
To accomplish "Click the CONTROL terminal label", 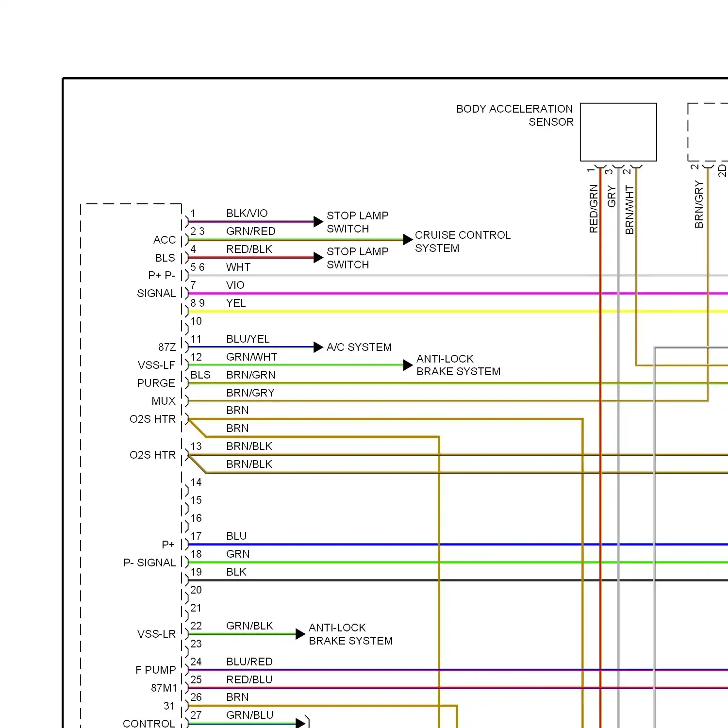I will pos(149,723).
